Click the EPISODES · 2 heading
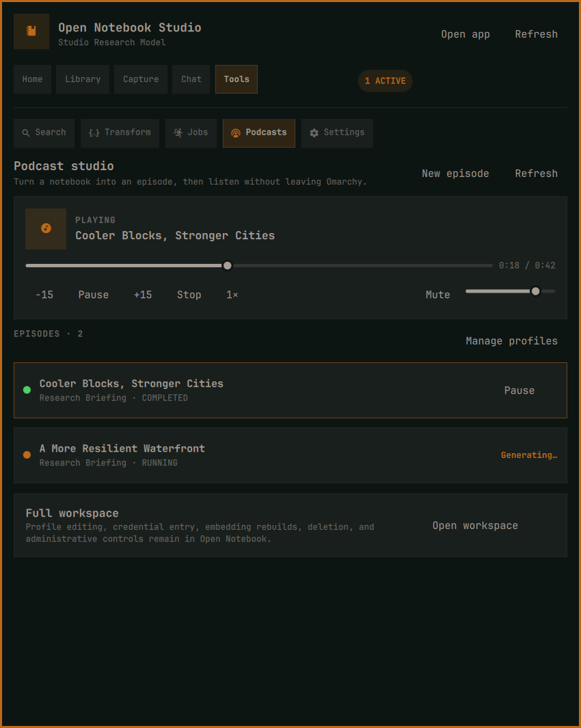The height and width of the screenshot is (728, 581). [49, 334]
